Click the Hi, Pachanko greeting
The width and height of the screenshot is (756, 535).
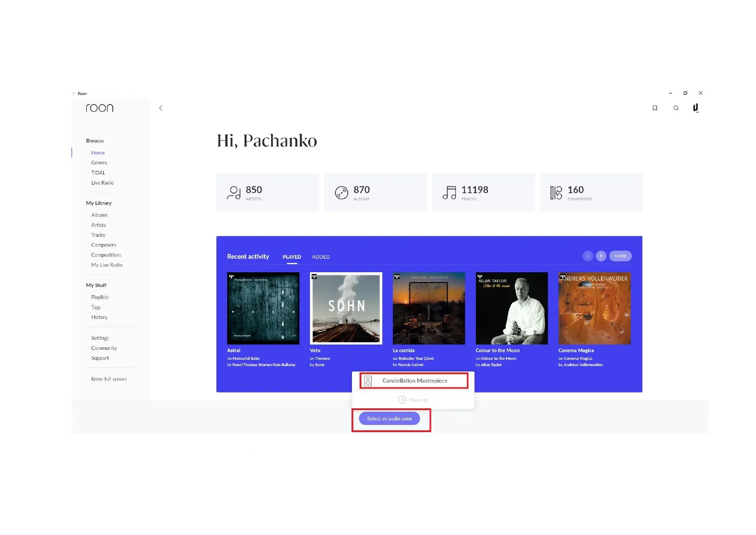[267, 141]
